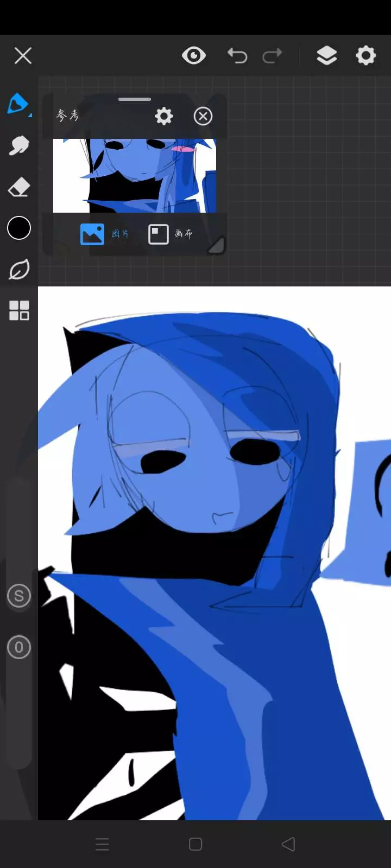Select the pen brush tool
The width and height of the screenshot is (391, 868).
pos(18,104)
